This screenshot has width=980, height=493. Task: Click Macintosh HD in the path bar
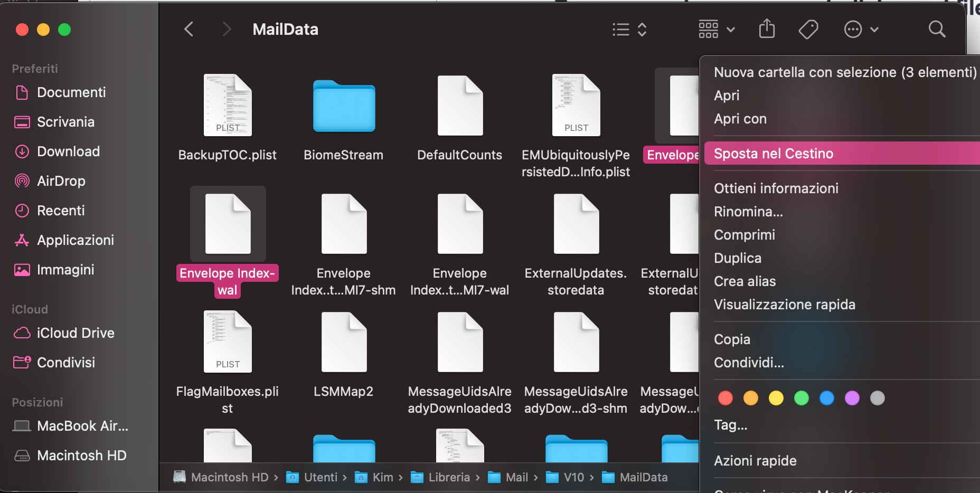(x=230, y=477)
